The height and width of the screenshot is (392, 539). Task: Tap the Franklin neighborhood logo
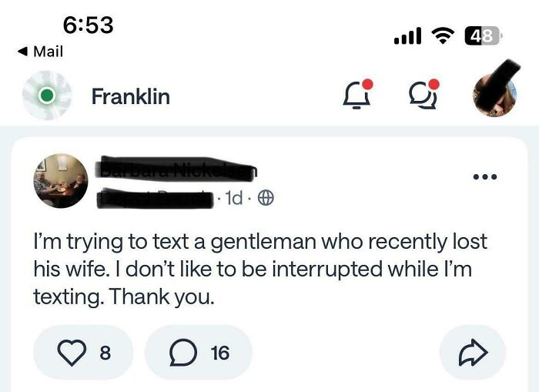46,96
